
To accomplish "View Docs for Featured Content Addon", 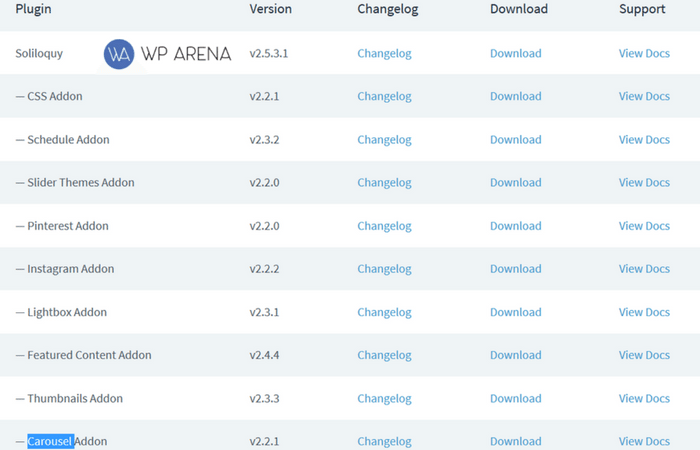I will (644, 355).
